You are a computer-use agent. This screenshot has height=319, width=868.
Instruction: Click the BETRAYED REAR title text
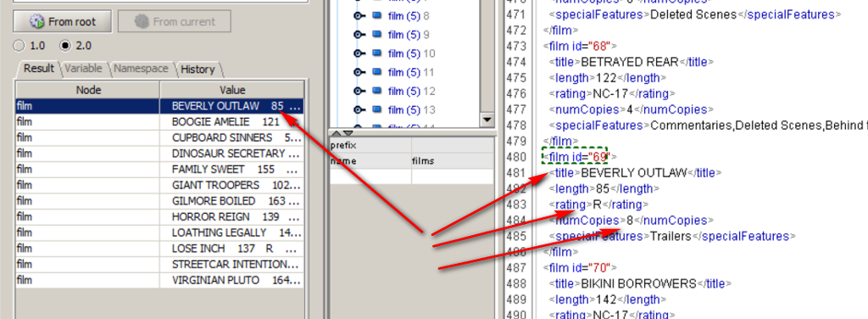coord(629,62)
